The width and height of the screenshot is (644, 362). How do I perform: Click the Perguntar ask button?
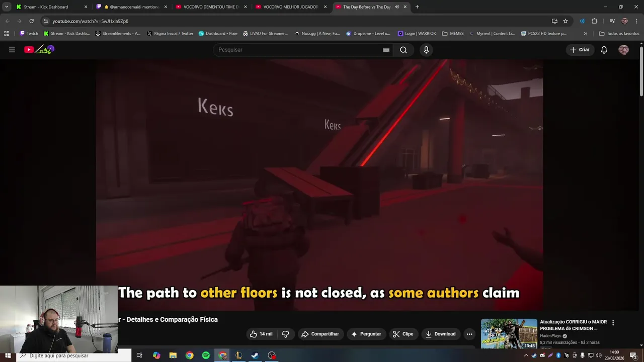point(366,334)
